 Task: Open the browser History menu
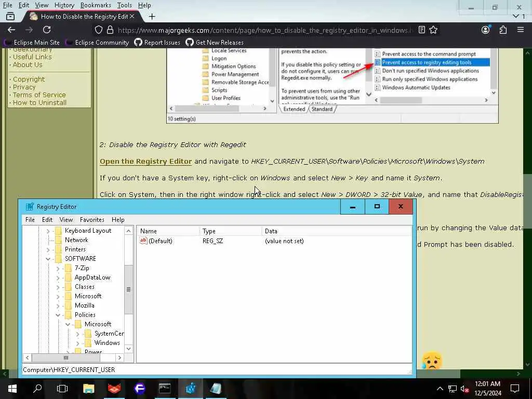pos(64,5)
